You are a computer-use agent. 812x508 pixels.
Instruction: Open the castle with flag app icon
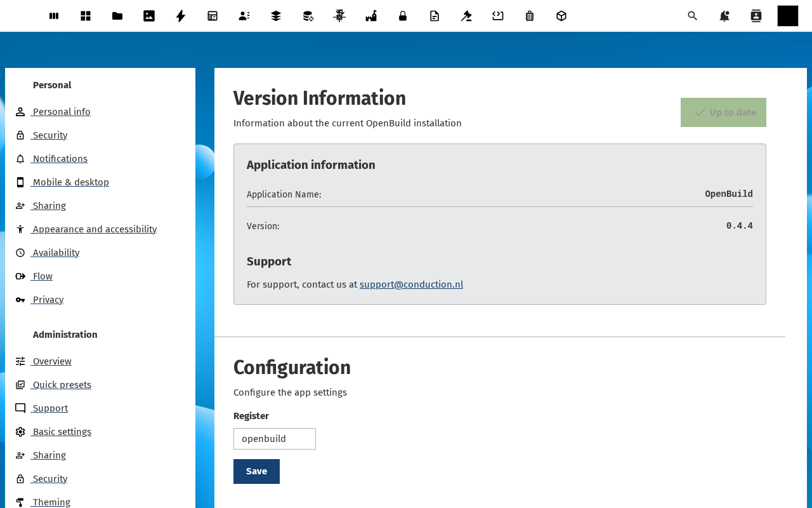[371, 16]
